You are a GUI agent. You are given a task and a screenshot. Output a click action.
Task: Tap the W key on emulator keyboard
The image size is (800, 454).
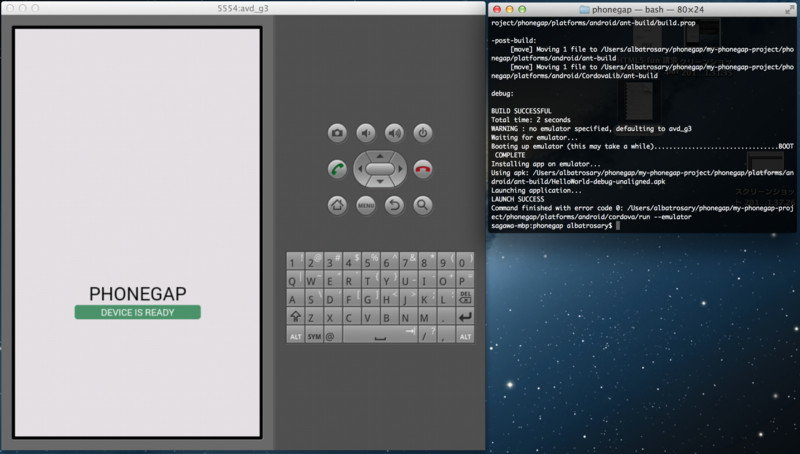[314, 280]
